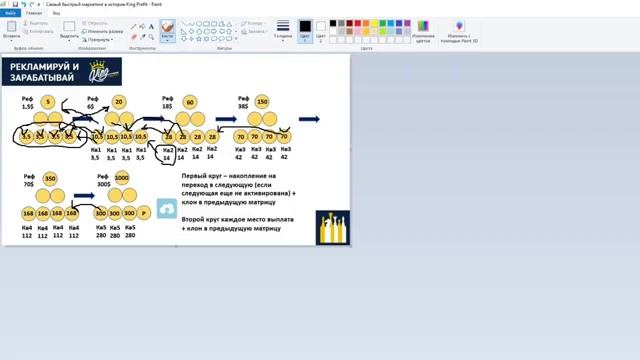This screenshot has width=640, height=360.
Task: Choose the Four-point star shape
Action: point(191,39)
